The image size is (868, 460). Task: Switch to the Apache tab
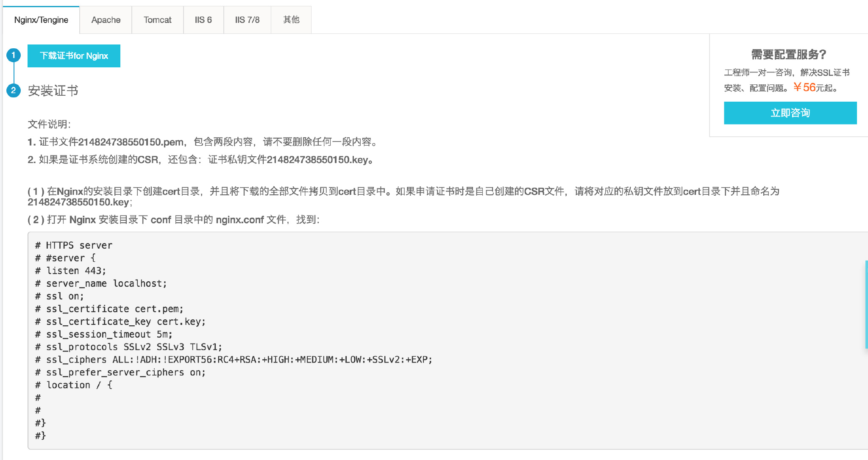click(106, 20)
